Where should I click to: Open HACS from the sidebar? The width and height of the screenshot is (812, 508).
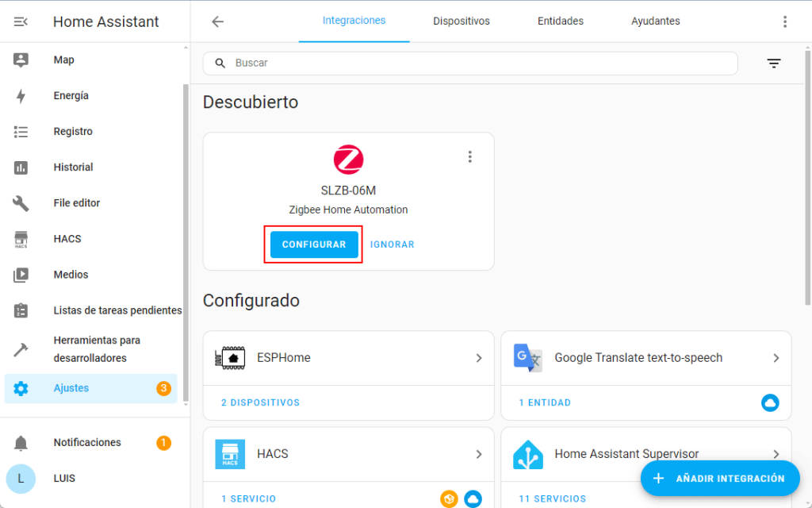tap(67, 239)
